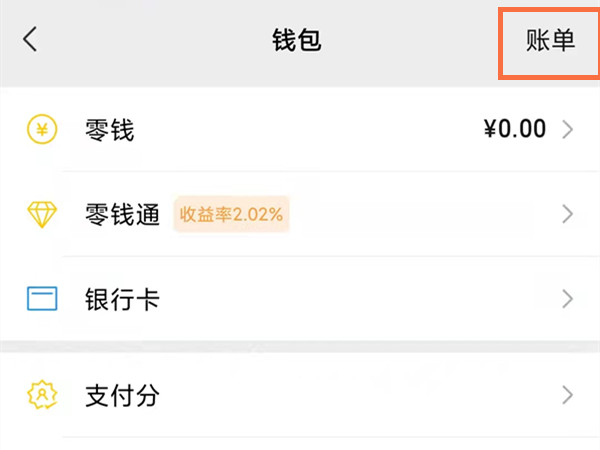Tap empty space right of 银行卡 label

[x=350, y=299]
